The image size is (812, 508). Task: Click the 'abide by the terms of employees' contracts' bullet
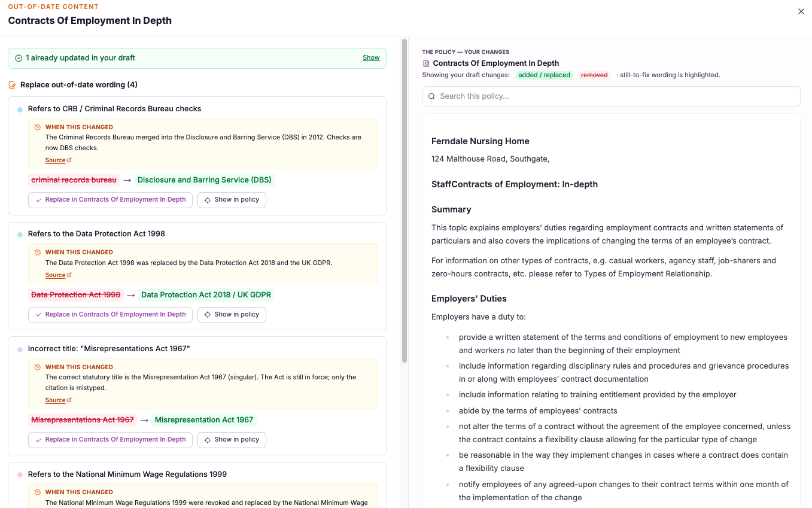tap(538, 411)
